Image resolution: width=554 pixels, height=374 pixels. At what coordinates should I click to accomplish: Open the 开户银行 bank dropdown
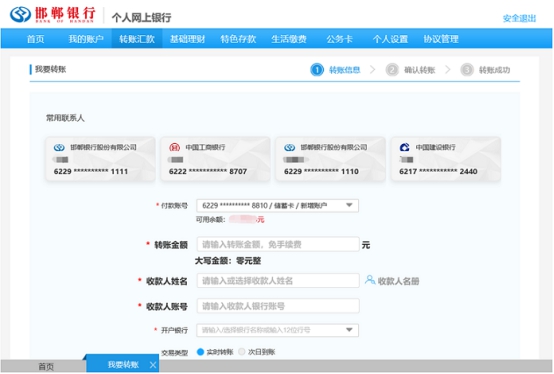(277, 330)
